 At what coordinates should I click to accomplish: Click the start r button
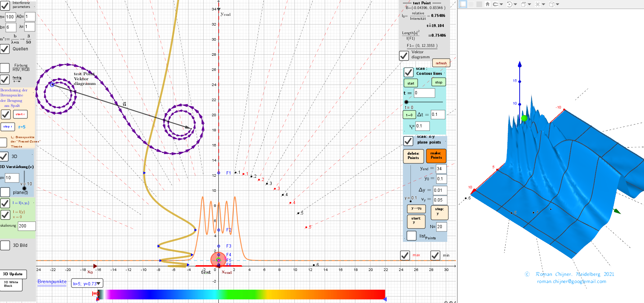coord(20,114)
